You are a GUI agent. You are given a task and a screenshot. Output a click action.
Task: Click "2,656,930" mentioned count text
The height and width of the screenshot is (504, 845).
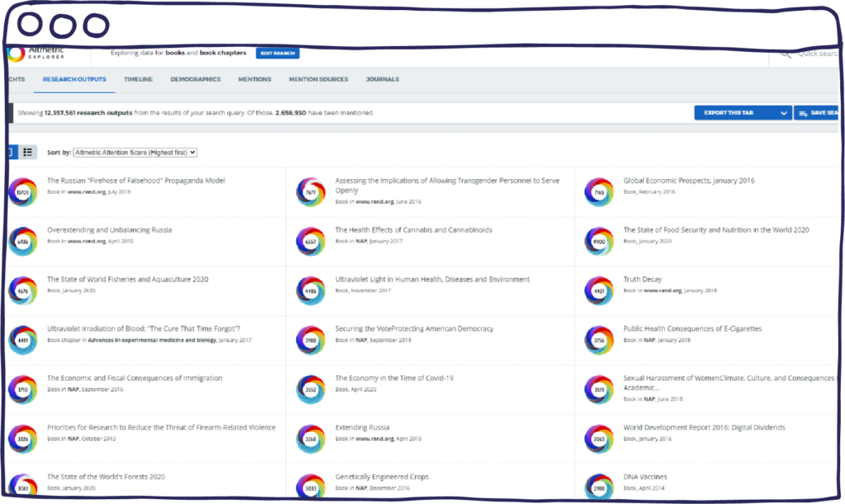290,113
